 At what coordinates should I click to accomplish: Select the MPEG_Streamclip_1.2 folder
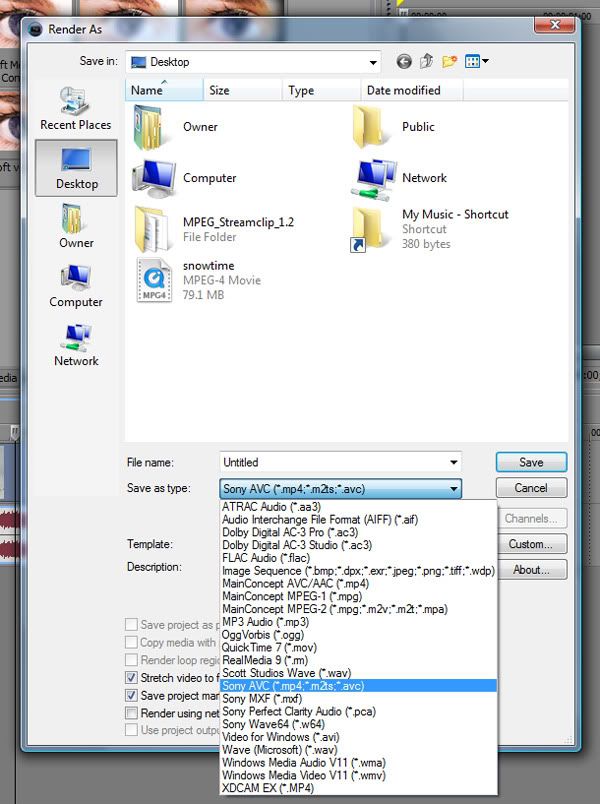(214, 229)
